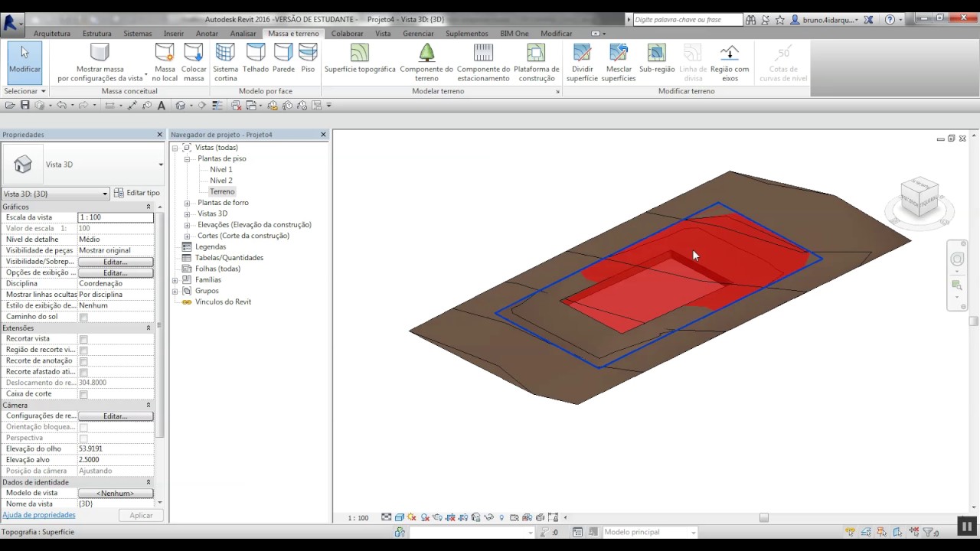Click the detail level icon in view bar
Screen dimensions: 980x551
pos(387,517)
